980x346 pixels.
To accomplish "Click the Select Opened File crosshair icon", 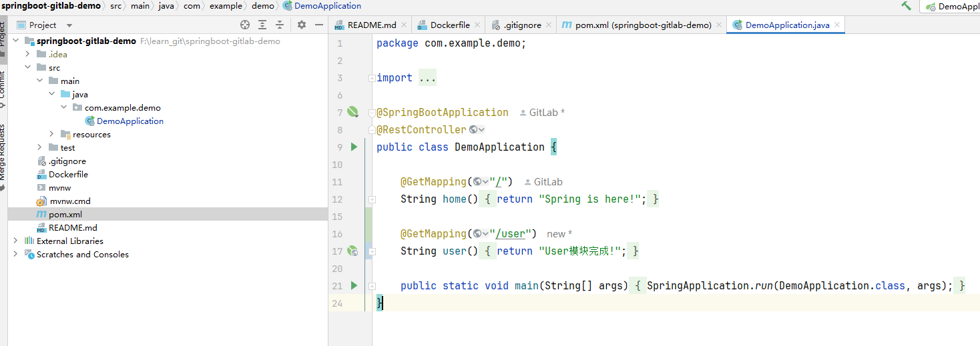I will (x=245, y=25).
